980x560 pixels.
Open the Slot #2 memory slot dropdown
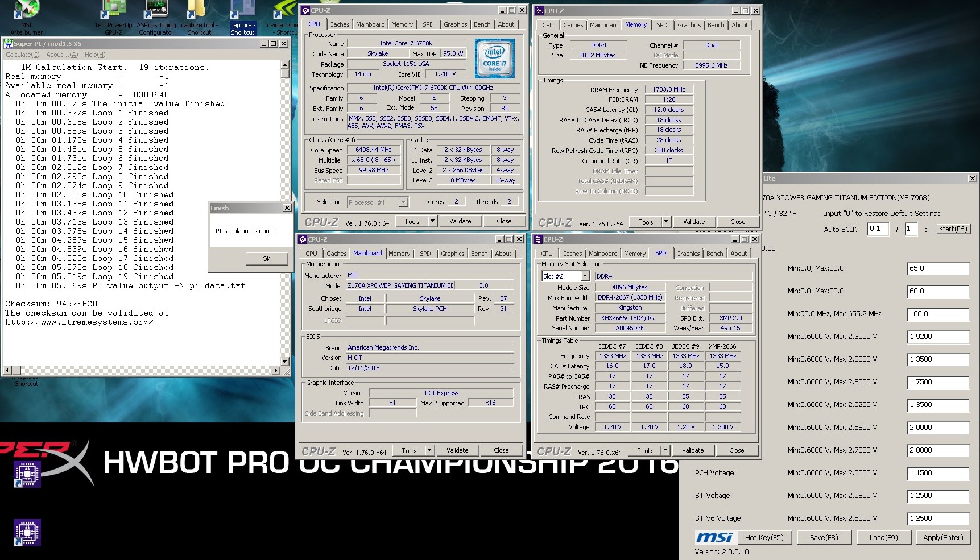(585, 276)
